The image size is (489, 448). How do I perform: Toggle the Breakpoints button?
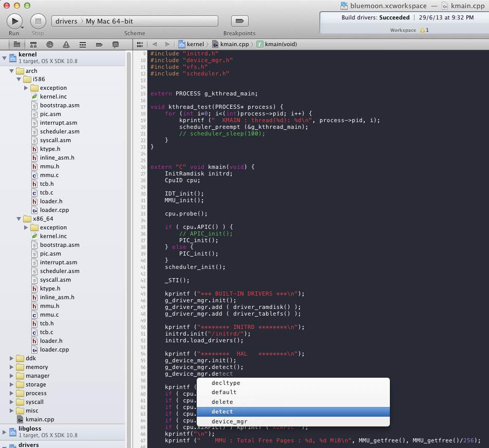coord(239,21)
